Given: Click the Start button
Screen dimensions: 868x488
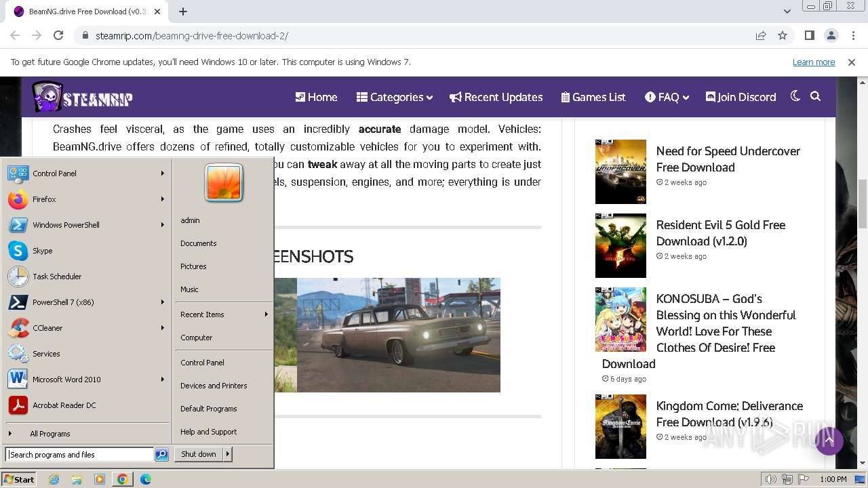Looking at the screenshot, I should (x=19, y=479).
